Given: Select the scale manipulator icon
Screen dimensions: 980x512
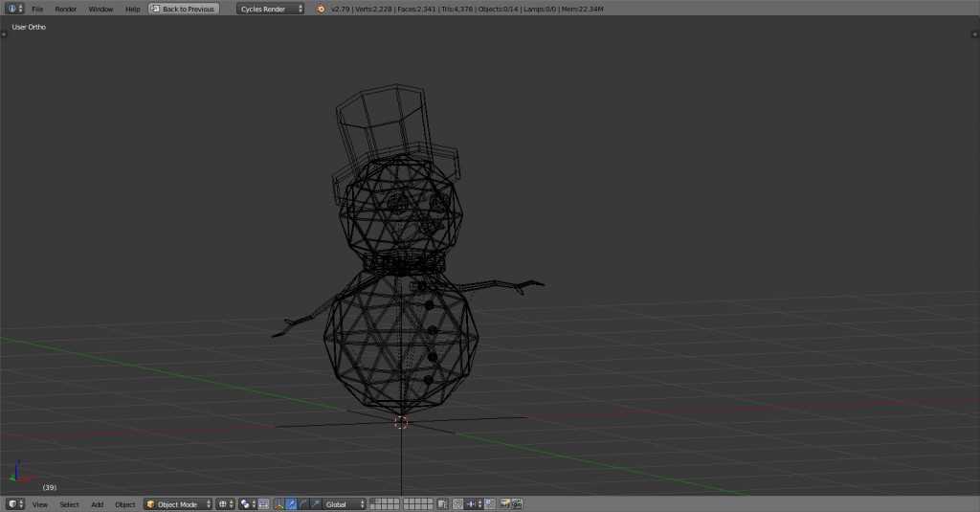Looking at the screenshot, I should tap(315, 504).
